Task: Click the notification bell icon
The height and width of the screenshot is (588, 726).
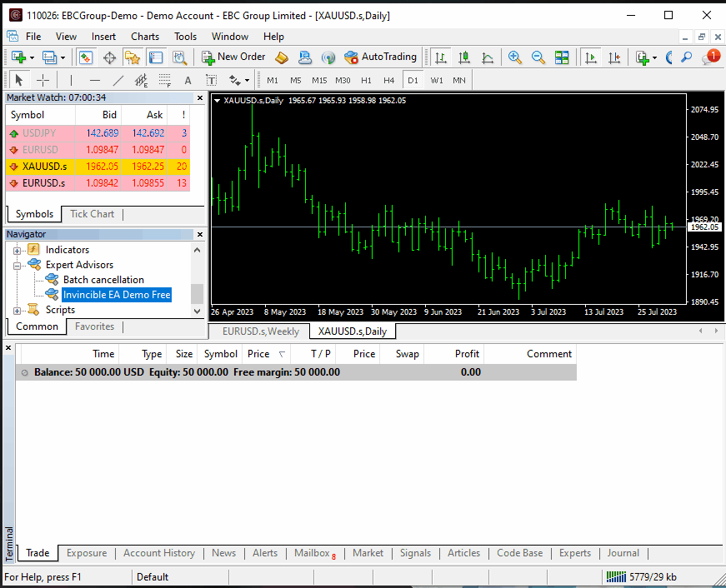Action: (709, 57)
